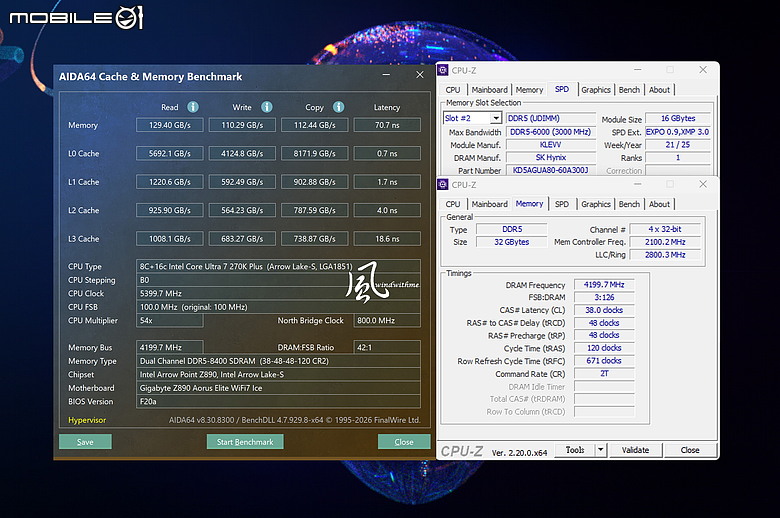Switch to CPU tab in bottom CPU-Z window

pos(453,205)
